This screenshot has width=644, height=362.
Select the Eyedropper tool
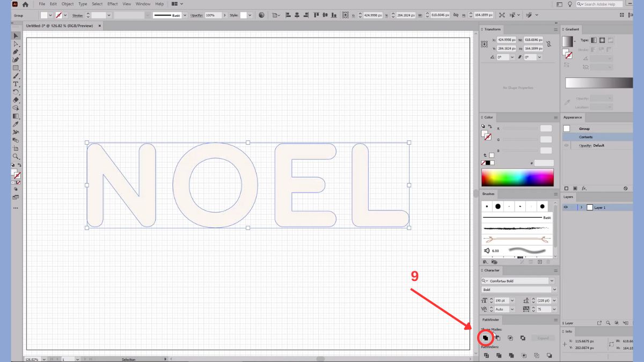[x=16, y=124]
